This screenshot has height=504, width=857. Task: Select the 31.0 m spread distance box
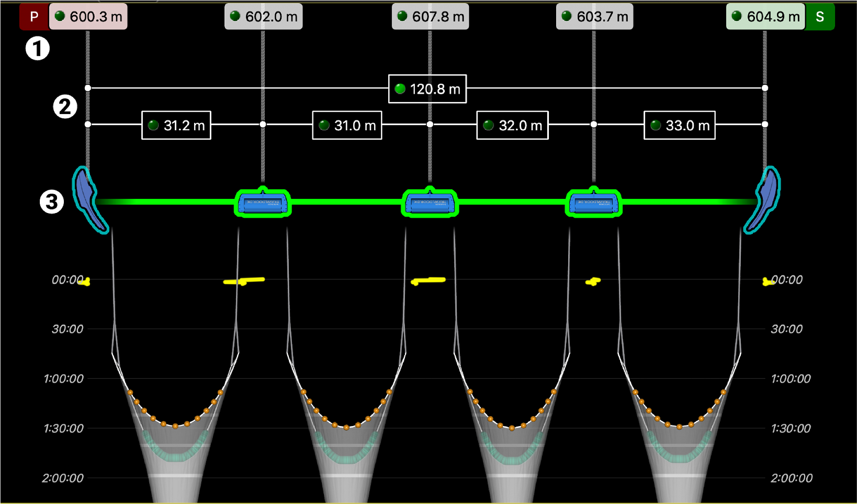pos(347,126)
